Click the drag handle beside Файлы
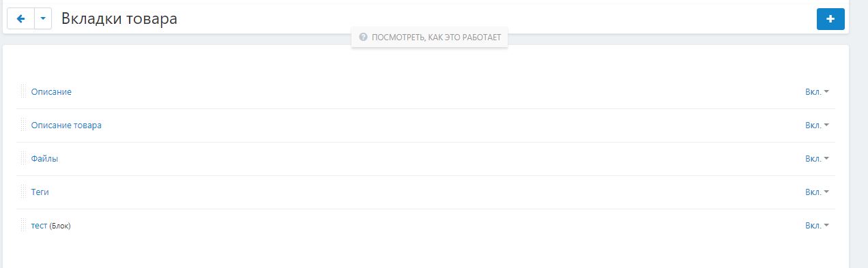868x268 pixels. [x=23, y=158]
